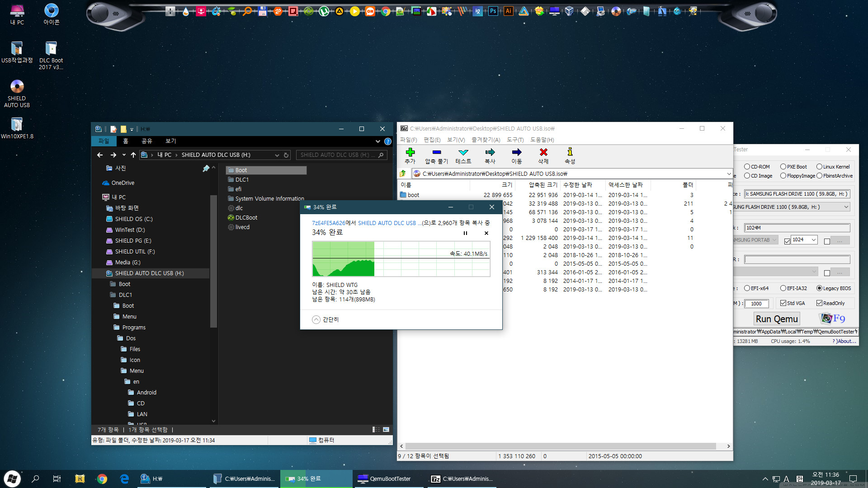Click the Copy arrow icon in 7-Zip
The height and width of the screenshot is (488, 868).
[x=490, y=152]
